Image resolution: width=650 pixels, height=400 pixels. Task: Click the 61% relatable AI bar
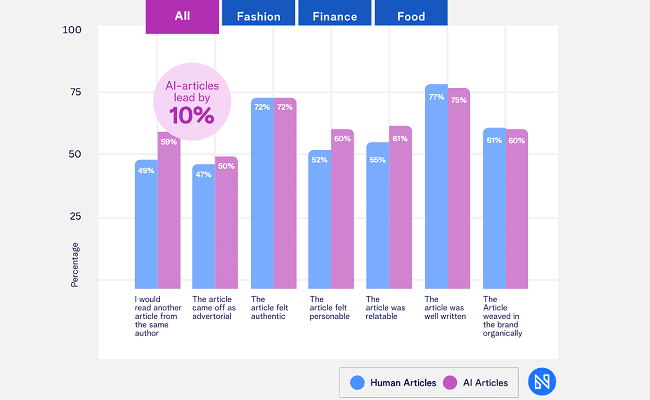(400, 207)
